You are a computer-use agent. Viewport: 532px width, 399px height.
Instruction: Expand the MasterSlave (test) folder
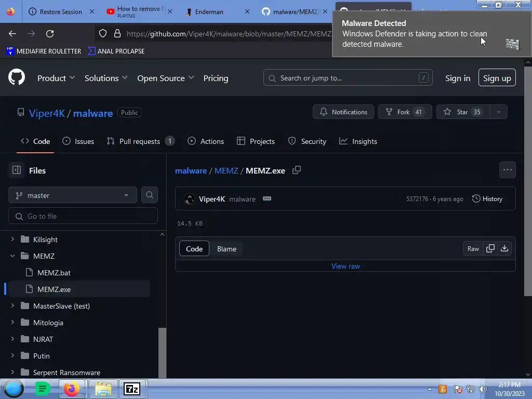click(12, 305)
